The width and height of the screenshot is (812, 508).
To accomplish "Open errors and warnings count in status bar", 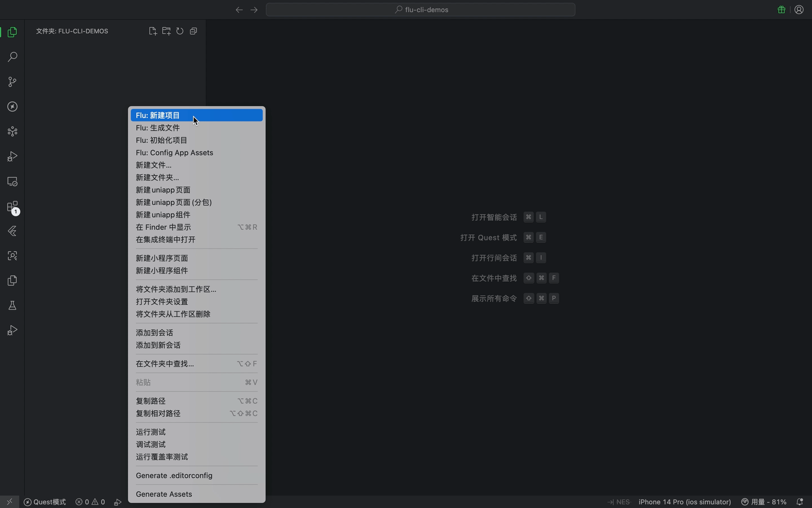I will [90, 502].
